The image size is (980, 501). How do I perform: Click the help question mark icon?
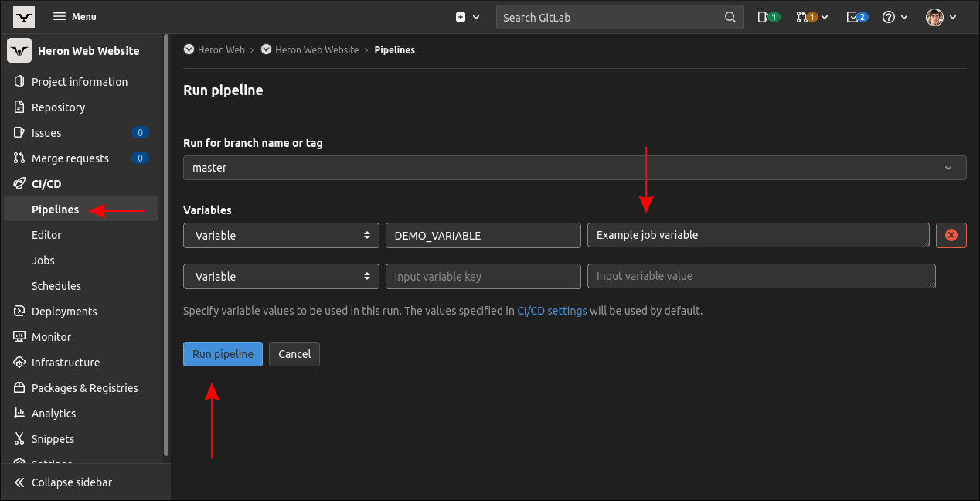pyautogui.click(x=893, y=17)
